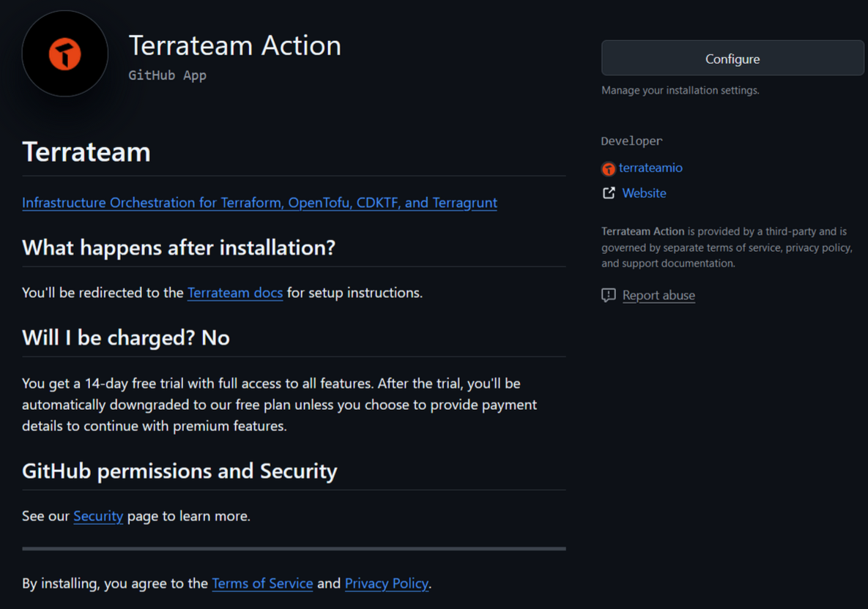The height and width of the screenshot is (609, 868).
Task: Open the Privacy Policy link
Action: click(x=387, y=583)
